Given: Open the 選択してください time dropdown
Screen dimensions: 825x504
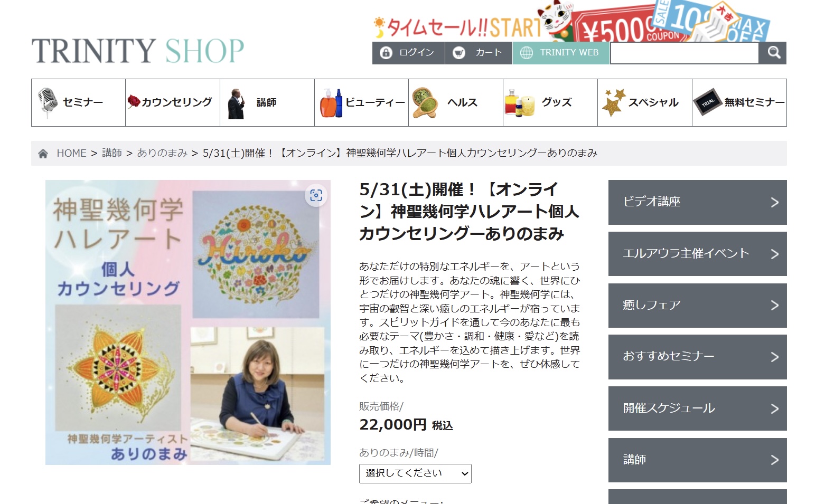Looking at the screenshot, I should click(x=415, y=473).
